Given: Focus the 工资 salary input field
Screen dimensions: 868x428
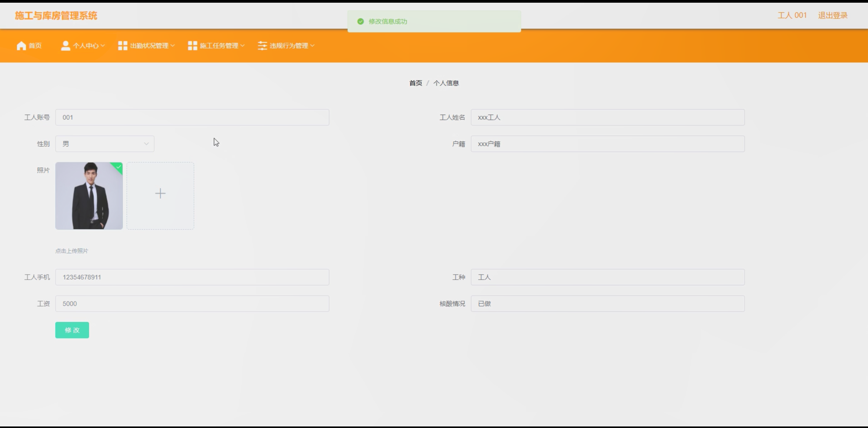Looking at the screenshot, I should pyautogui.click(x=192, y=304).
